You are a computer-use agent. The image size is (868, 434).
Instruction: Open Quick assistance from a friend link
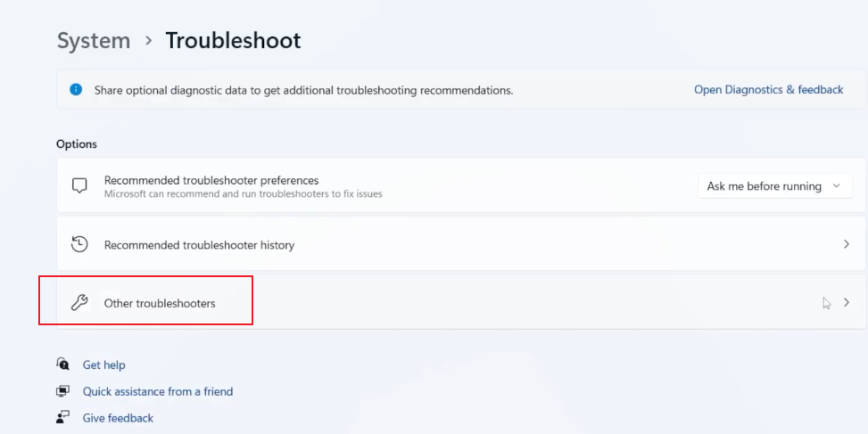(158, 391)
